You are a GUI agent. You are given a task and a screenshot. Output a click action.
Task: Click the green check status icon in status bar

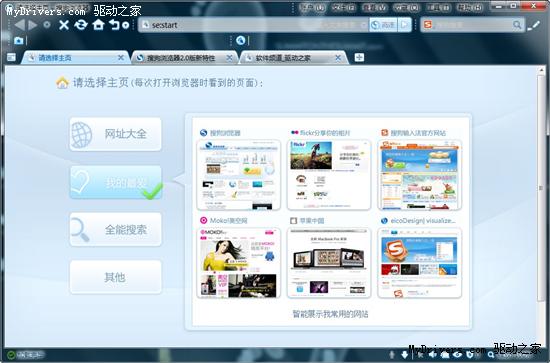tap(11, 355)
